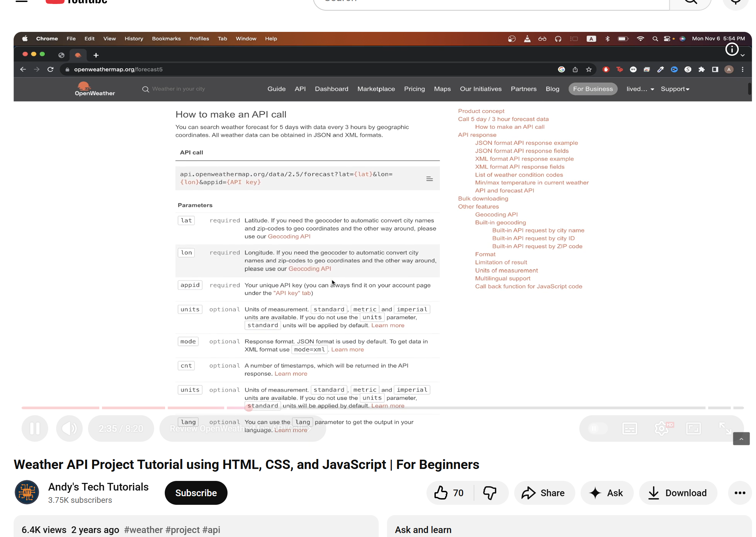The height and width of the screenshot is (537, 756).
Task: Expand chapter title Review OpenWeather chevron
Action: click(309, 428)
